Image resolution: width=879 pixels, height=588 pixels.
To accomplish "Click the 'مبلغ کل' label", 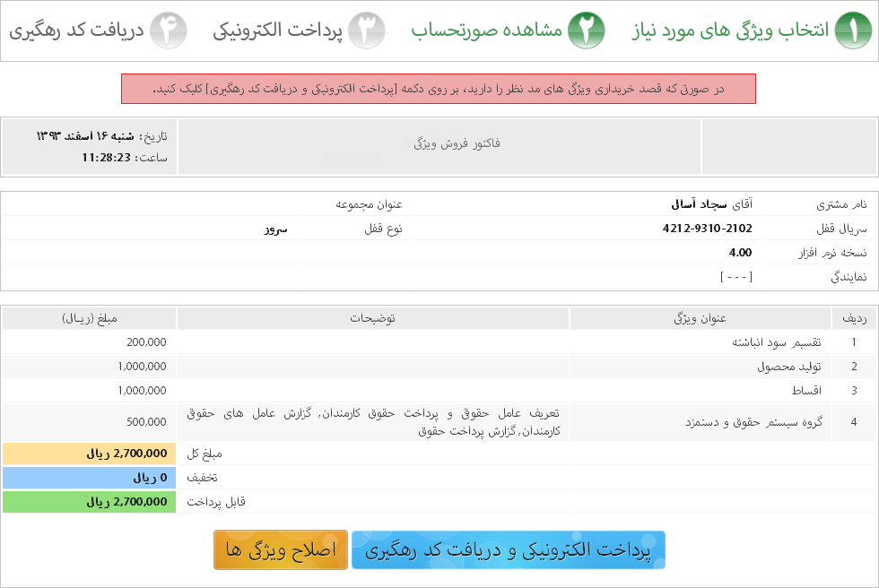I will pos(205,454).
